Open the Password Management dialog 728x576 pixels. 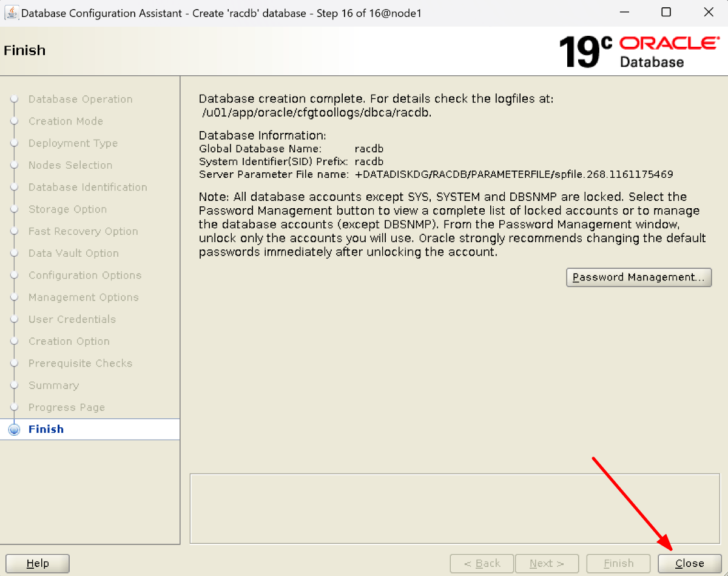click(x=639, y=277)
